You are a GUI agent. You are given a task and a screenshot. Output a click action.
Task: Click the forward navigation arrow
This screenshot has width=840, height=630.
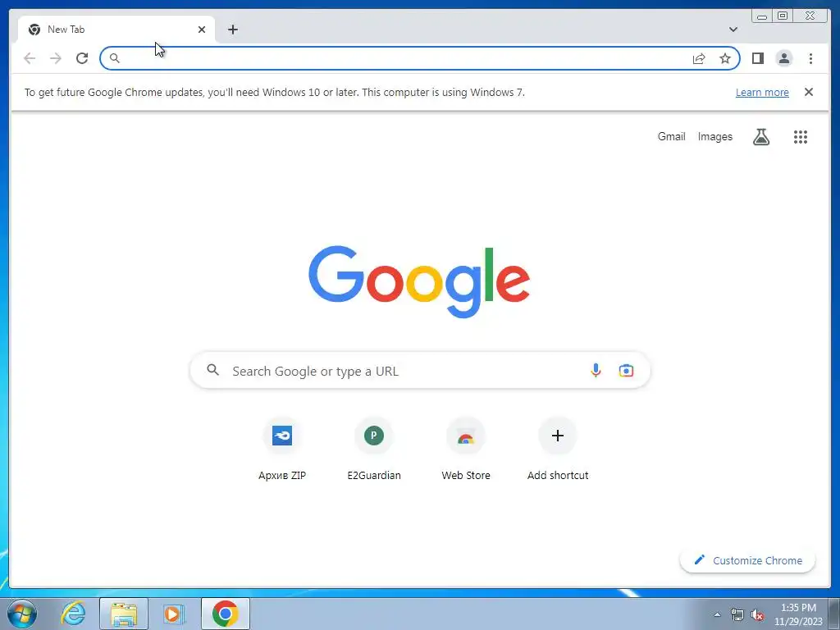pos(56,58)
